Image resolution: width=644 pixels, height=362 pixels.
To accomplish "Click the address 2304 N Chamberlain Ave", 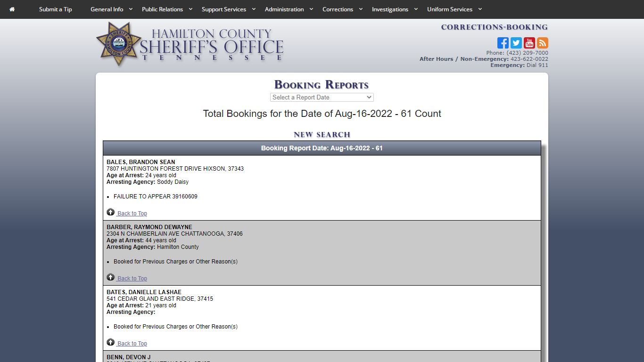I will 174,234.
